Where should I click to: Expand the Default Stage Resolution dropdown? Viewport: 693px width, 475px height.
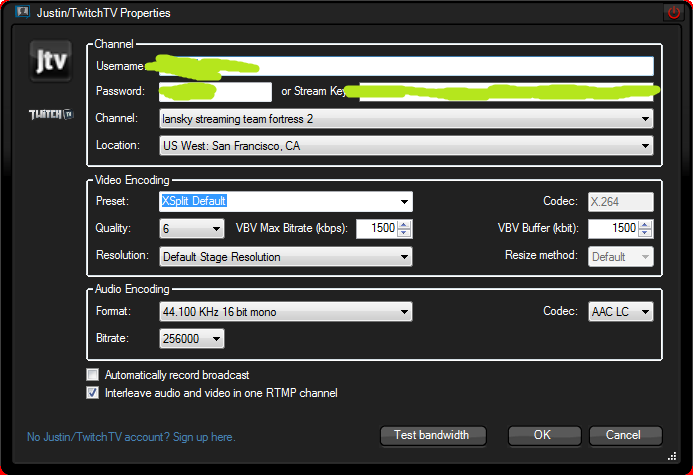point(286,257)
